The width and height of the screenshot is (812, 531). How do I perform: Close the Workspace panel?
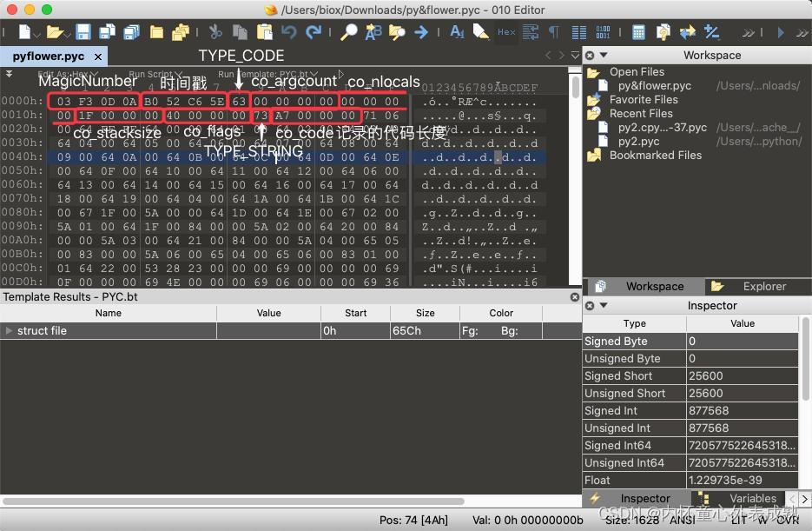click(590, 56)
